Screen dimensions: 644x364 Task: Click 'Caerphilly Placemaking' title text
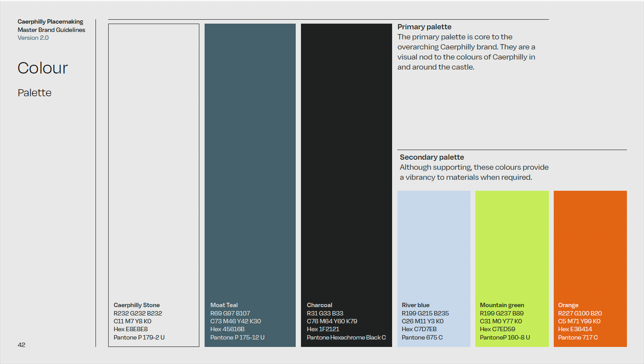pos(50,21)
